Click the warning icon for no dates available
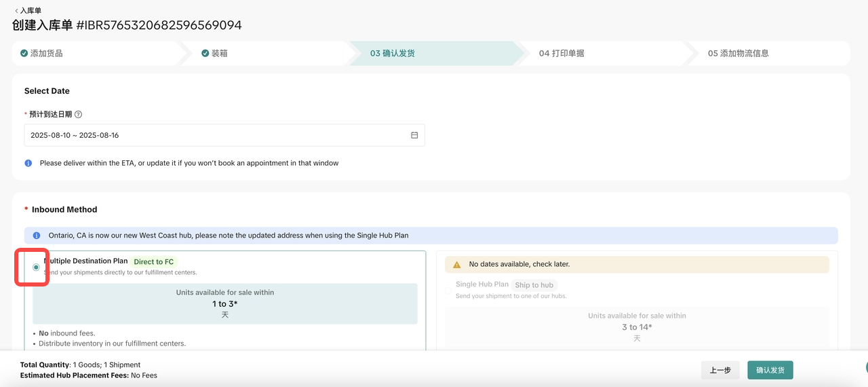868x387 pixels. pos(457,264)
